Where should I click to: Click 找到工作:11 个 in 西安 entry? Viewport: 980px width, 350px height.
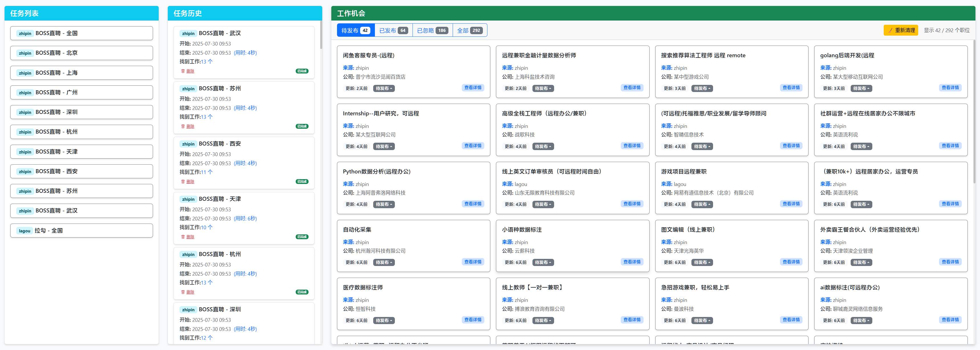pyautogui.click(x=196, y=172)
